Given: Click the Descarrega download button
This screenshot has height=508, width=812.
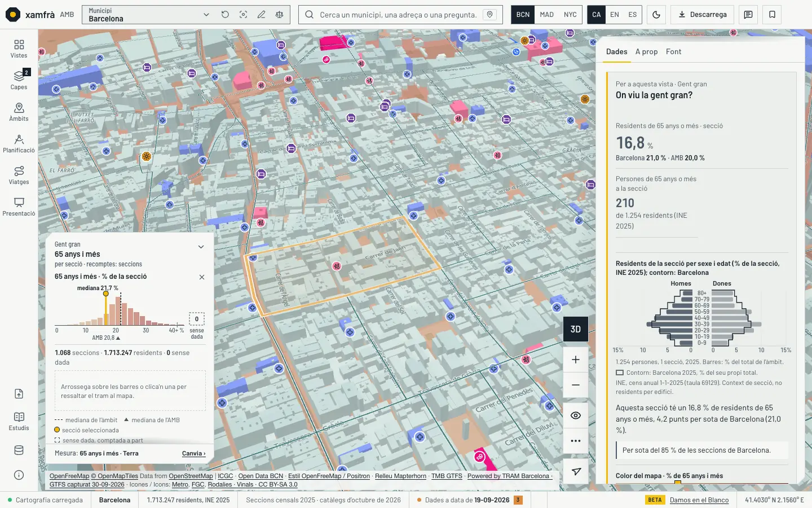Looking at the screenshot, I should (702, 15).
